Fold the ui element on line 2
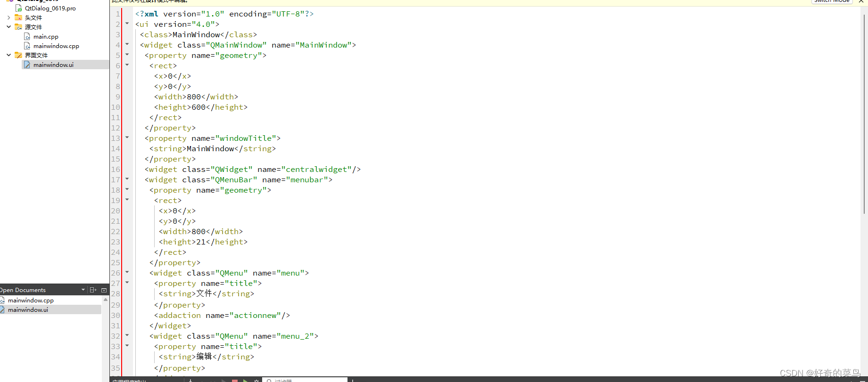Screen dimensions: 868x382 127,23
